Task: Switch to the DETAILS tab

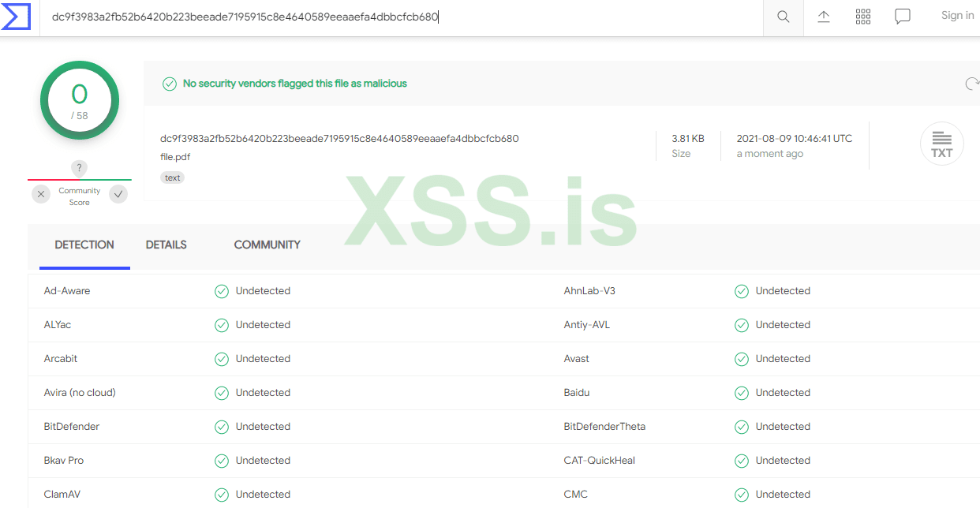Action: pyautogui.click(x=166, y=245)
